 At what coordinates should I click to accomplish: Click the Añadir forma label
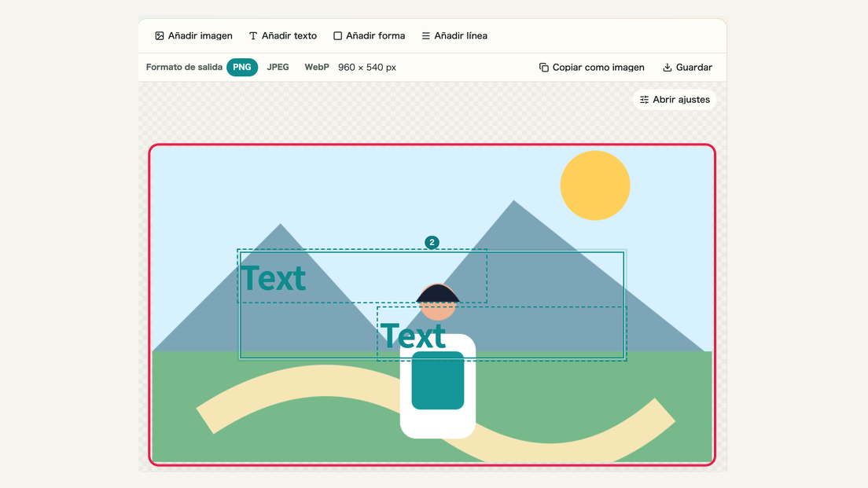(376, 36)
